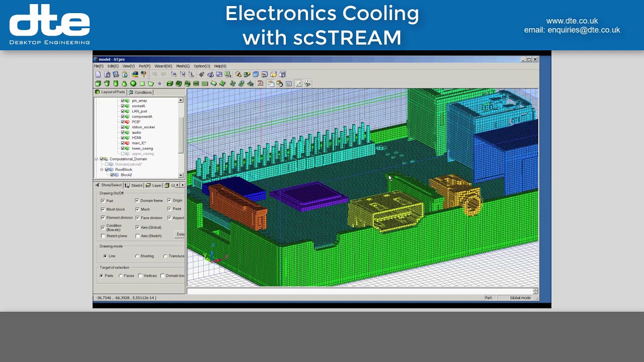The height and width of the screenshot is (362, 644).
Task: Create a sphere part from the toolbar
Action: (133, 83)
